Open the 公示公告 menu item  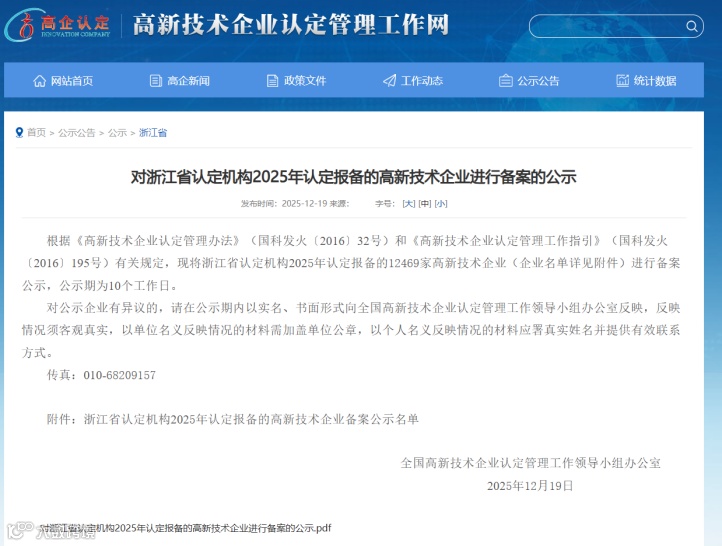point(530,81)
